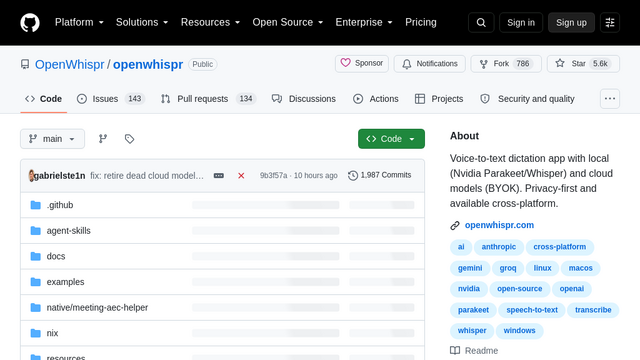Switch to the Actions tab
The image size is (640, 360).
pyautogui.click(x=376, y=99)
